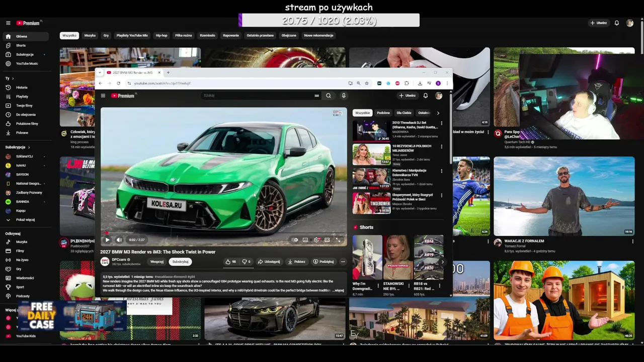Expand the Ty section chevron
The width and height of the screenshot is (644, 362).
13,78
